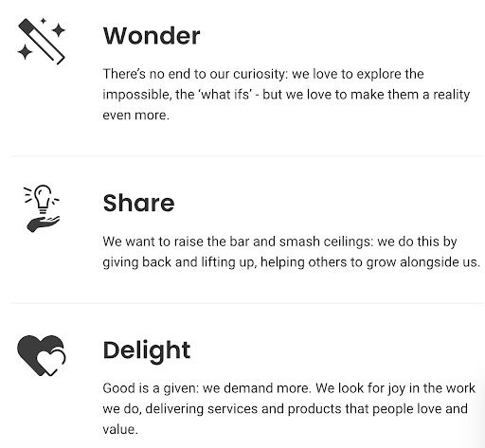Click the words 'even more.'

pos(136,115)
